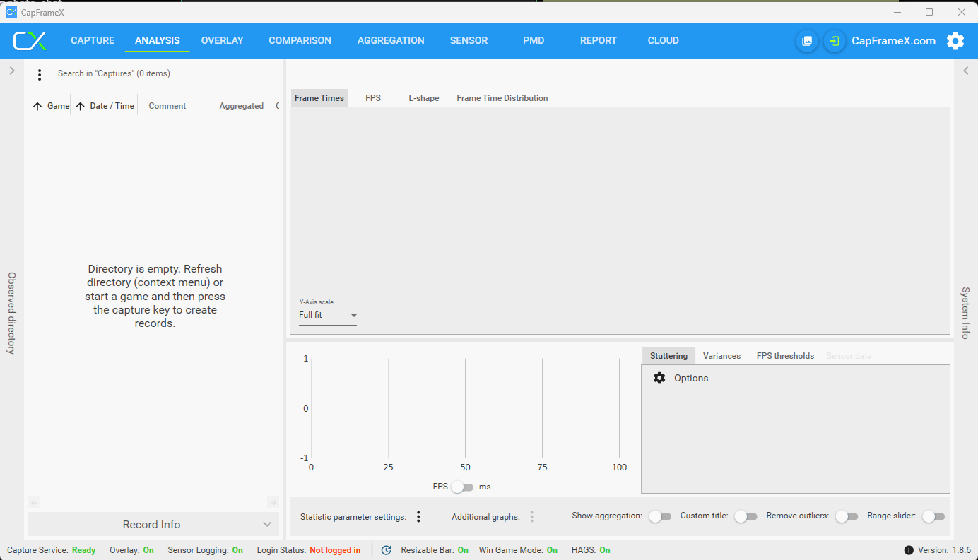The image size is (978, 560).
Task: Switch to the CAPTURE tab
Action: click(93, 40)
